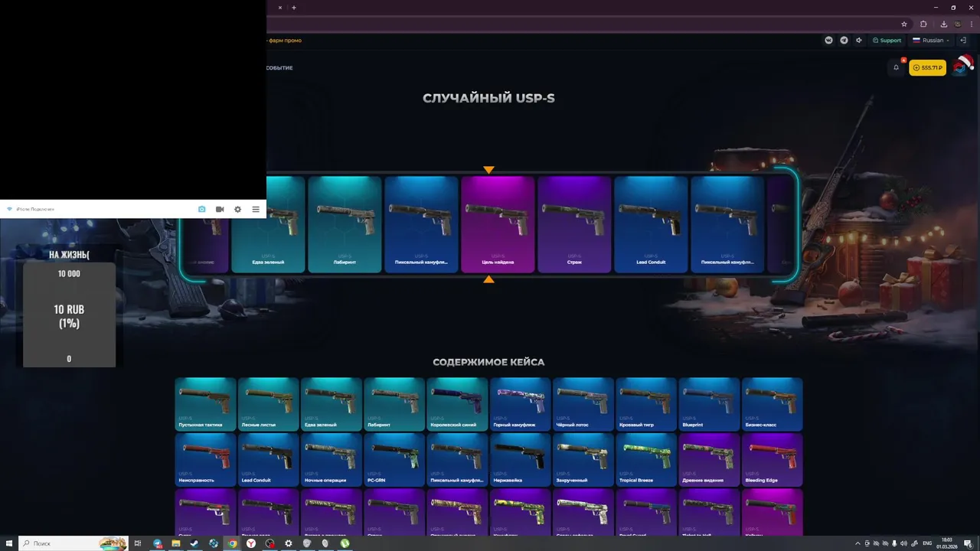Image resolution: width=980 pixels, height=551 pixels.
Task: Click the Цель найдена card in roulette
Action: 498,224
